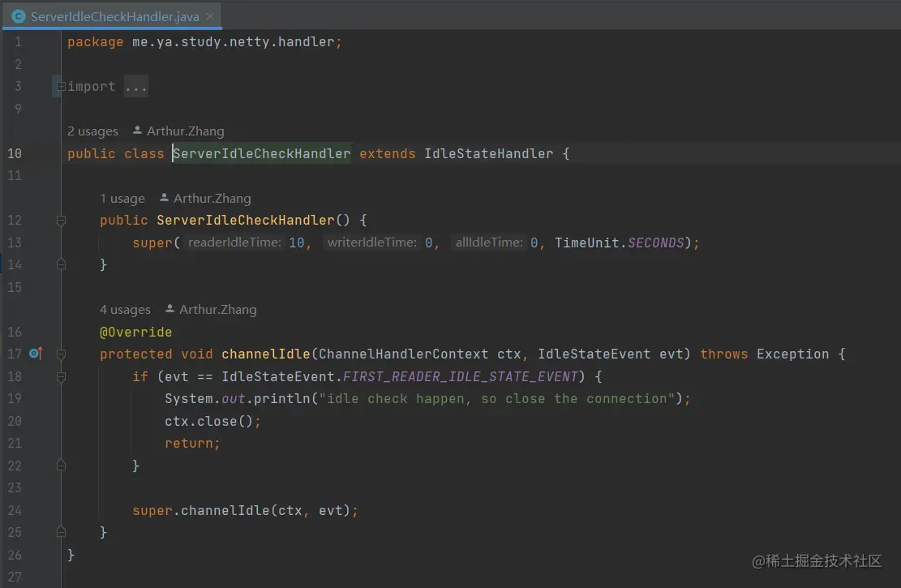The height and width of the screenshot is (588, 901).
Task: Click fold end marker at line 22
Action: (x=61, y=466)
